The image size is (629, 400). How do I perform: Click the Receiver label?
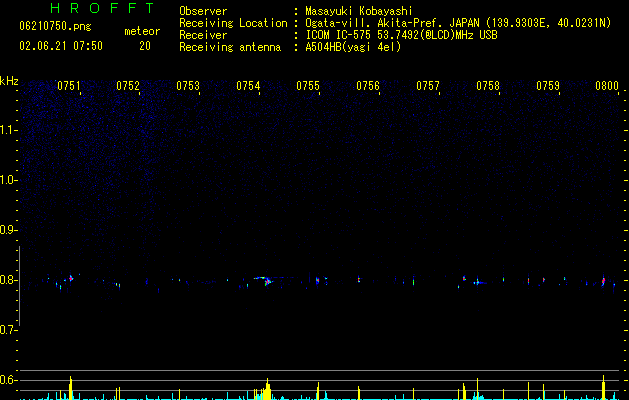[x=203, y=35]
